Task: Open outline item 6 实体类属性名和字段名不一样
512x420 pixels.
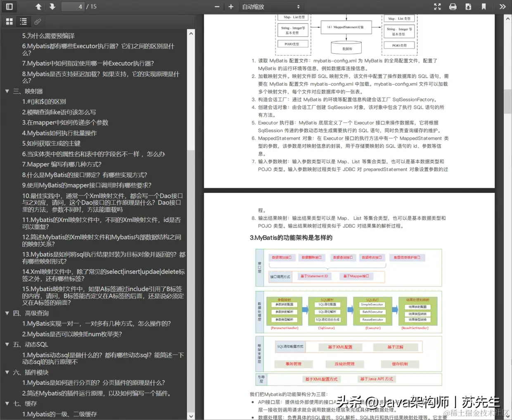Action: (93, 154)
